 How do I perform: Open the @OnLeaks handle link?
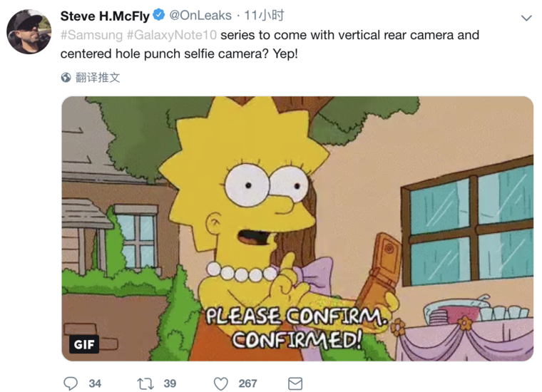point(200,16)
